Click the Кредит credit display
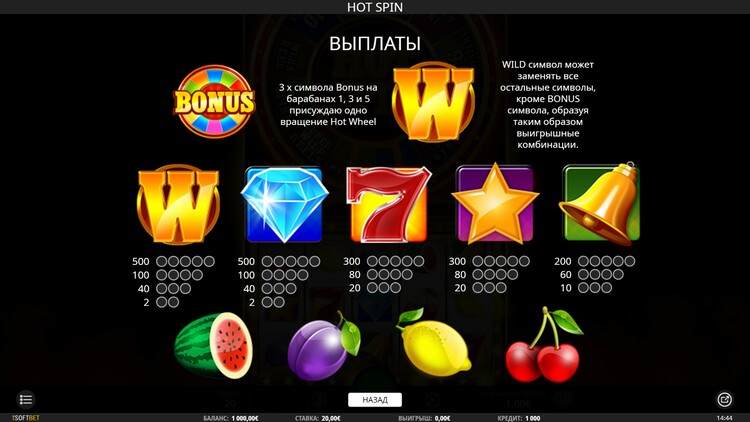This screenshot has height=422, width=750. click(x=519, y=418)
